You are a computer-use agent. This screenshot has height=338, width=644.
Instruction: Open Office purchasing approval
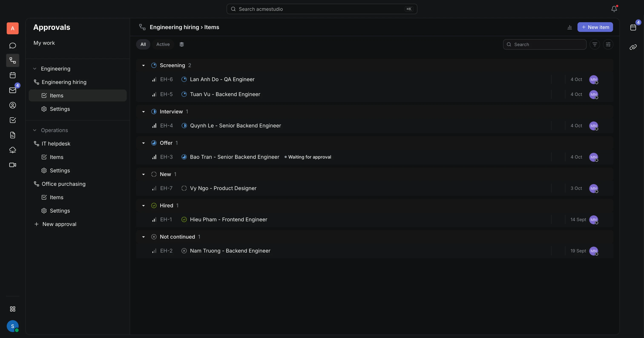[63, 184]
